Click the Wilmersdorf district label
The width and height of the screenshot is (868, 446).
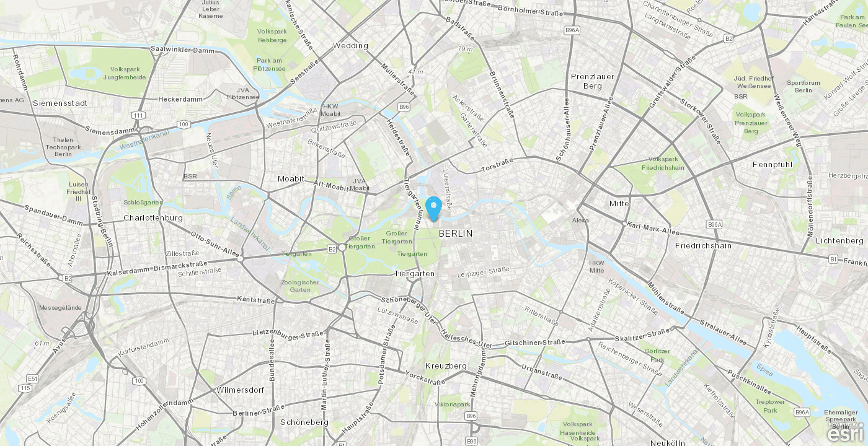click(241, 390)
